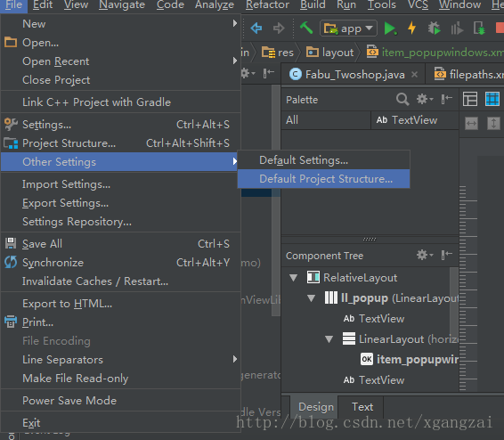Click Close Project menu item
Viewport: 504px width, 440px height.
click(121, 79)
